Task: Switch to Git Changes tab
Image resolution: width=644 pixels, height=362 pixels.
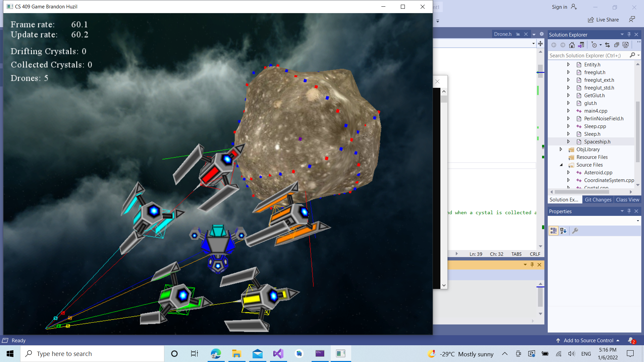Action: coord(598,200)
